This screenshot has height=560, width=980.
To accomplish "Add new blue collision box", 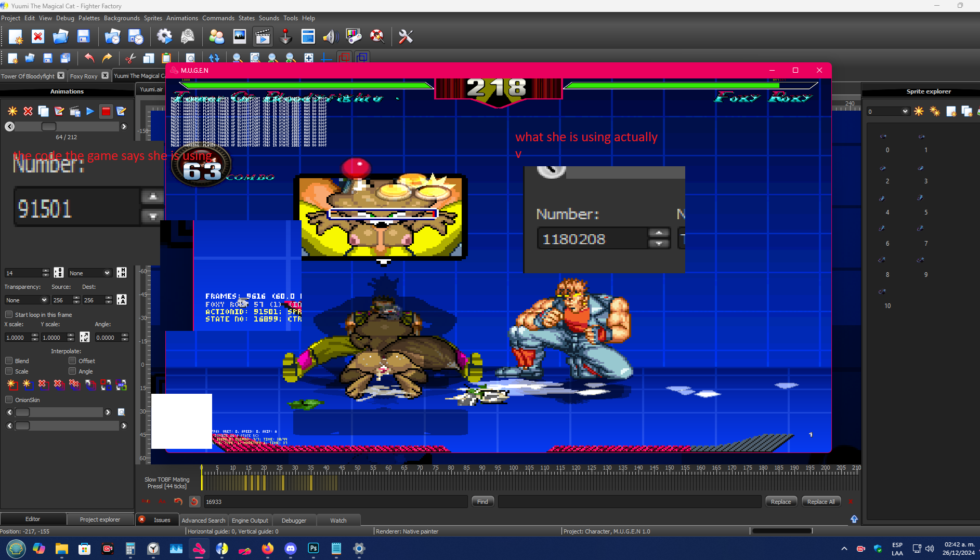I will (28, 385).
